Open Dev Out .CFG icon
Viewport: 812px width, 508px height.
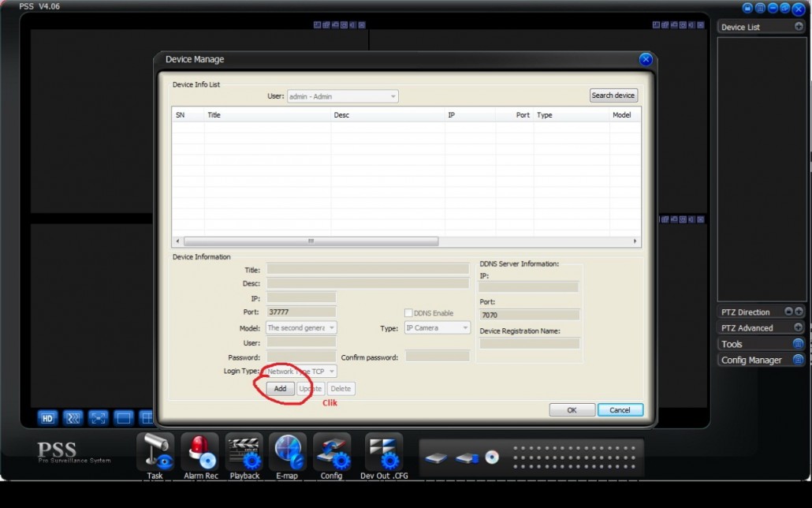[x=384, y=452]
